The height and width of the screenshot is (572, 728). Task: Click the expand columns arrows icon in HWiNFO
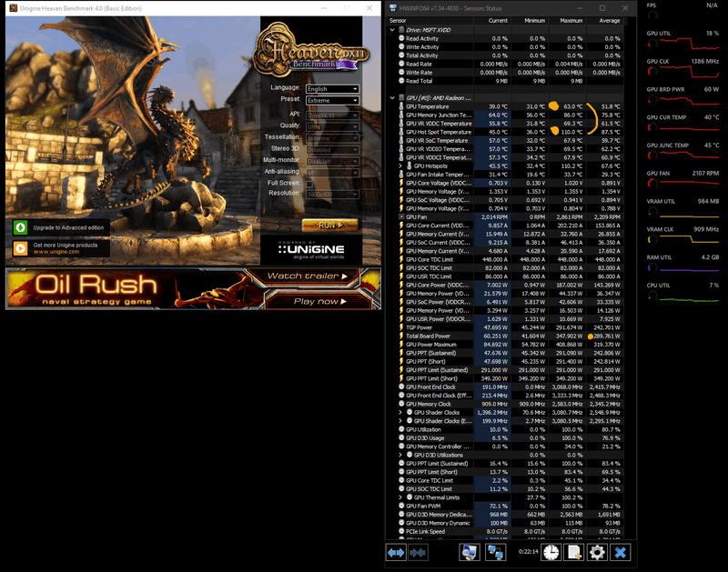396,553
